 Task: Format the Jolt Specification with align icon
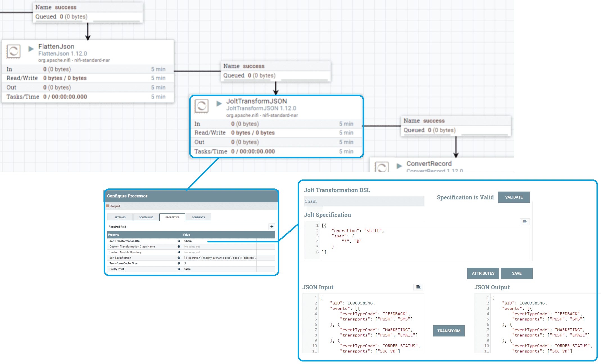click(525, 222)
